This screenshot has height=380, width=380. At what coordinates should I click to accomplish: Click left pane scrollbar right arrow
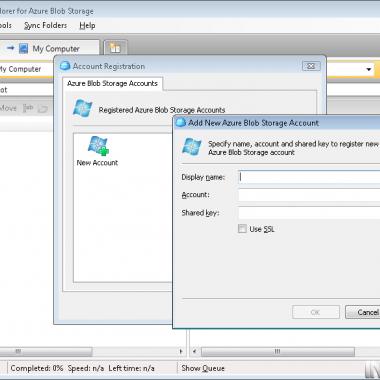181,351
